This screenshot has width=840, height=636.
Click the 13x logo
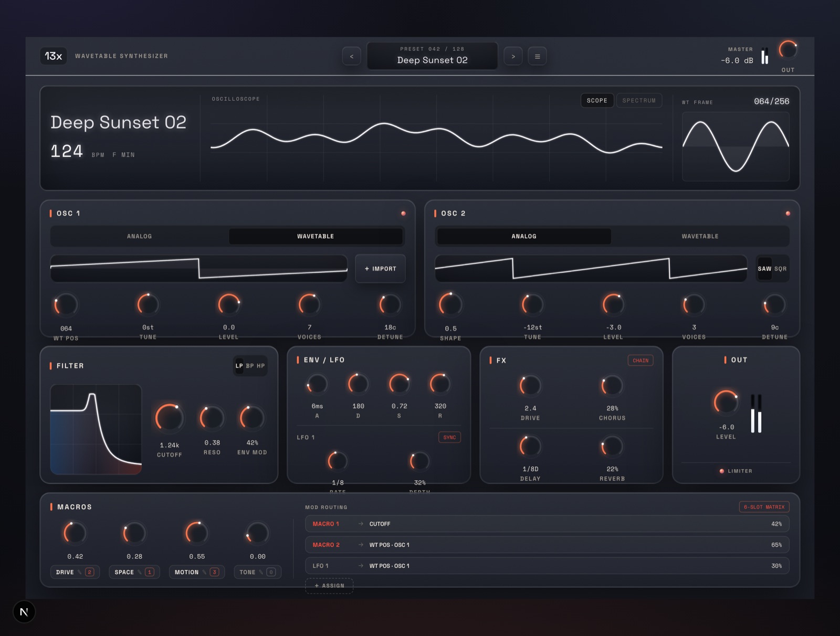tap(53, 56)
